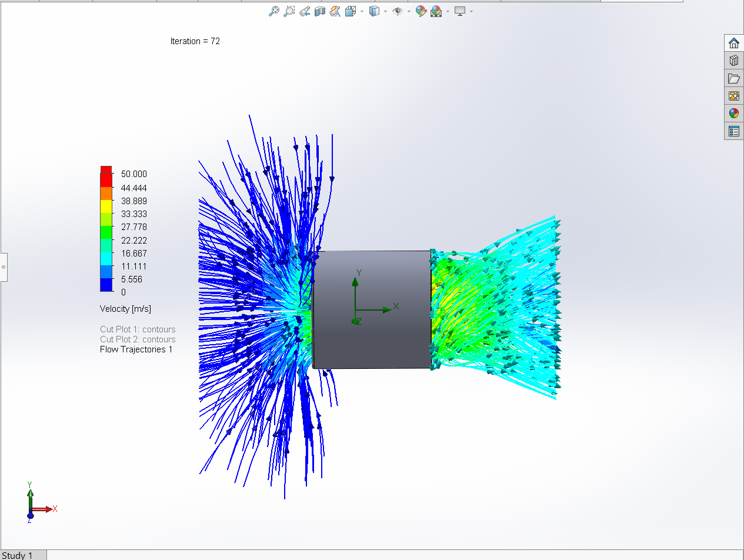The width and height of the screenshot is (744, 560).
Task: Open Edit Appearance tool
Action: 421,11
